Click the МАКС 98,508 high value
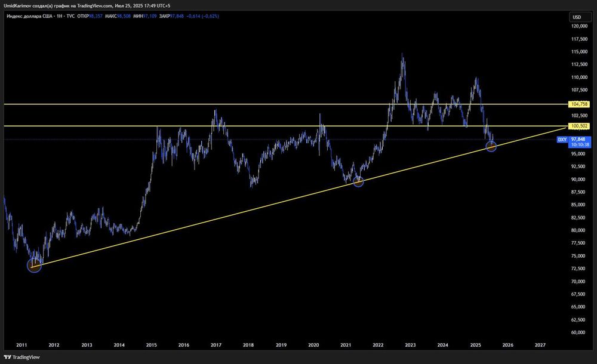 click(118, 16)
